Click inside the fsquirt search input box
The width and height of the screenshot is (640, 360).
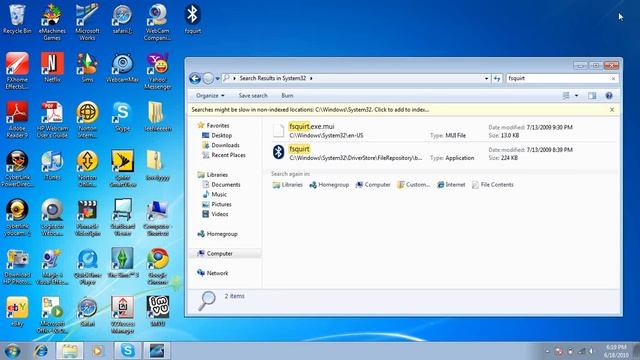tap(557, 78)
